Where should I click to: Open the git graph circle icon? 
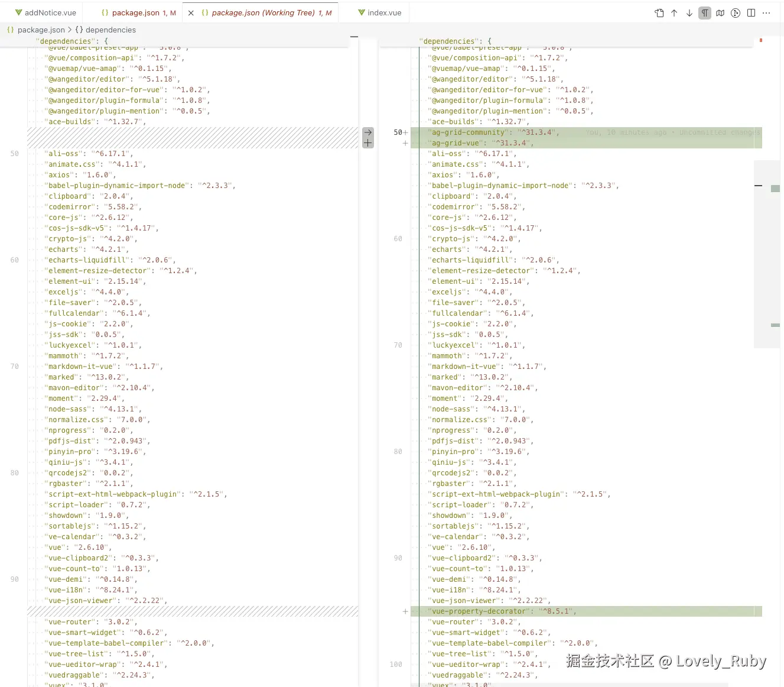[736, 13]
